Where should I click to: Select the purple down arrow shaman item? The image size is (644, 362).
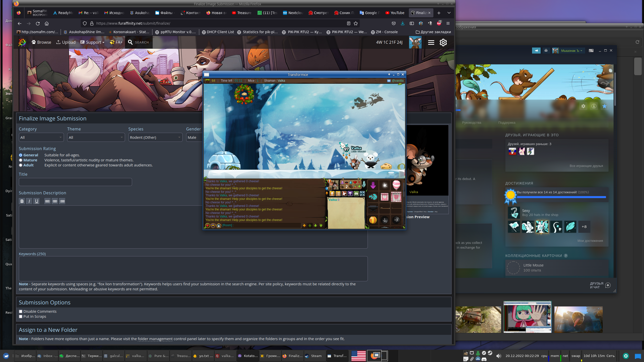pyautogui.click(x=373, y=185)
